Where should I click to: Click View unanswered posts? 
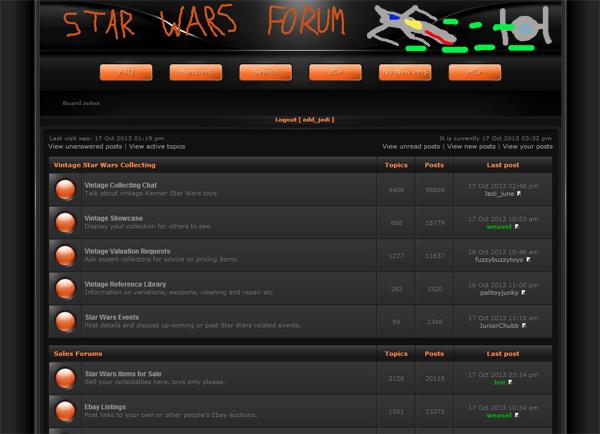pyautogui.click(x=85, y=147)
